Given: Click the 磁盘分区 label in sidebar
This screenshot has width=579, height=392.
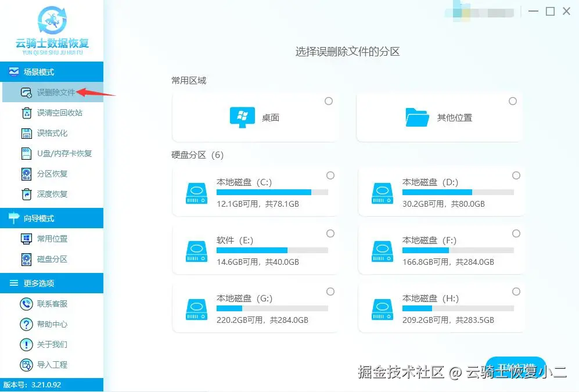Looking at the screenshot, I should (52, 260).
